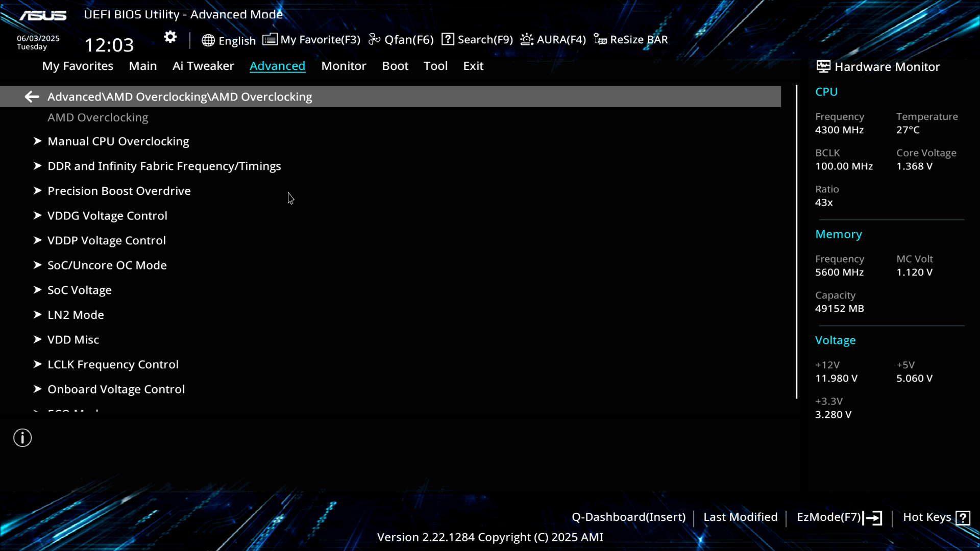Click the back arrow in breadcrumb
The image size is (980, 551).
pos(32,96)
